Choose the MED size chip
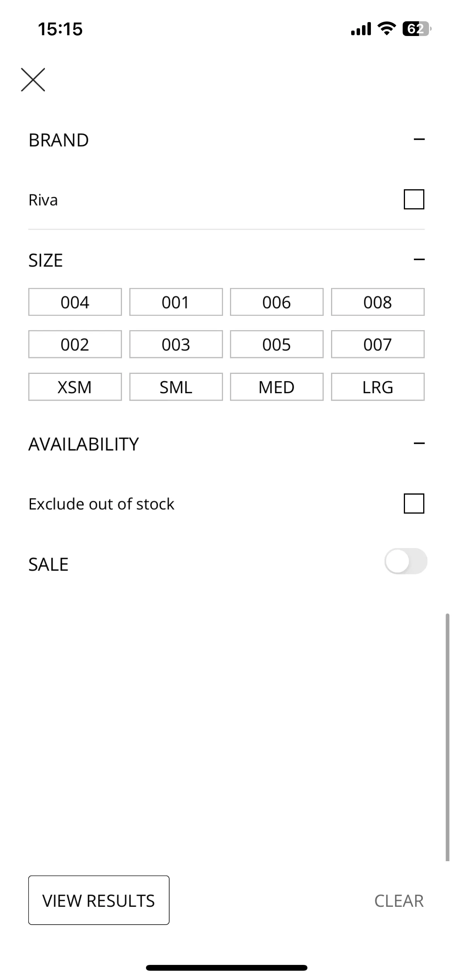The width and height of the screenshot is (453, 980). click(x=277, y=387)
